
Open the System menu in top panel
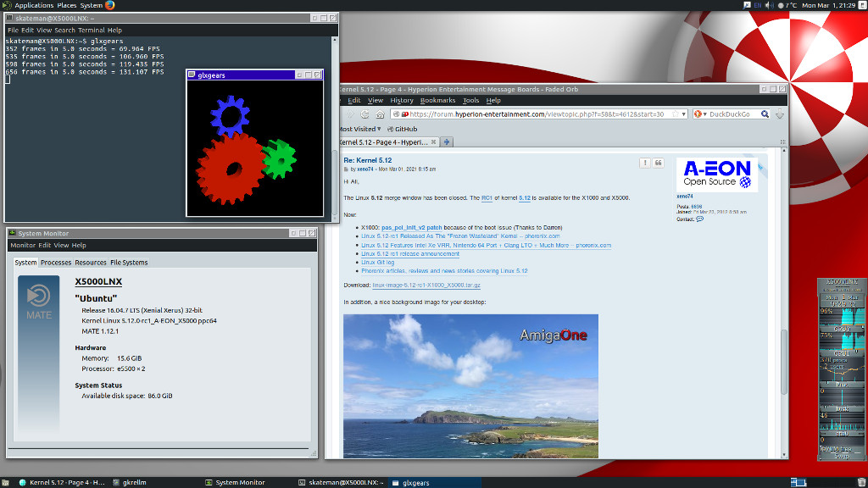(x=92, y=5)
